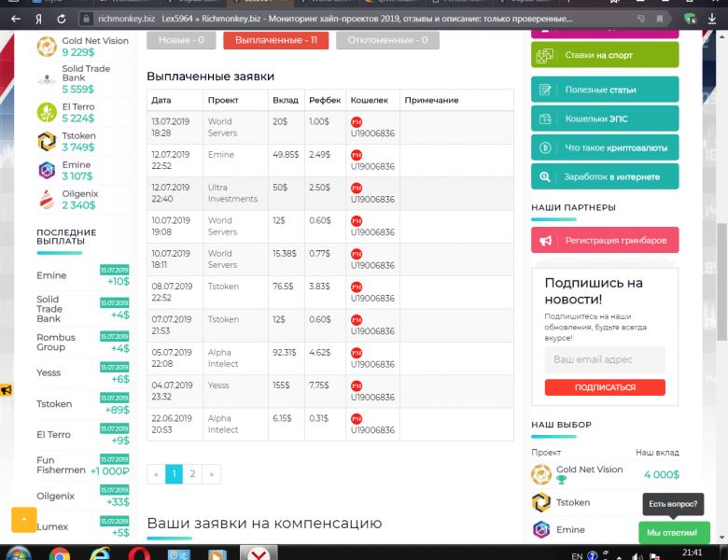728x560 pixels.
Task: Click 7.75$ refback cell
Action: point(319,385)
